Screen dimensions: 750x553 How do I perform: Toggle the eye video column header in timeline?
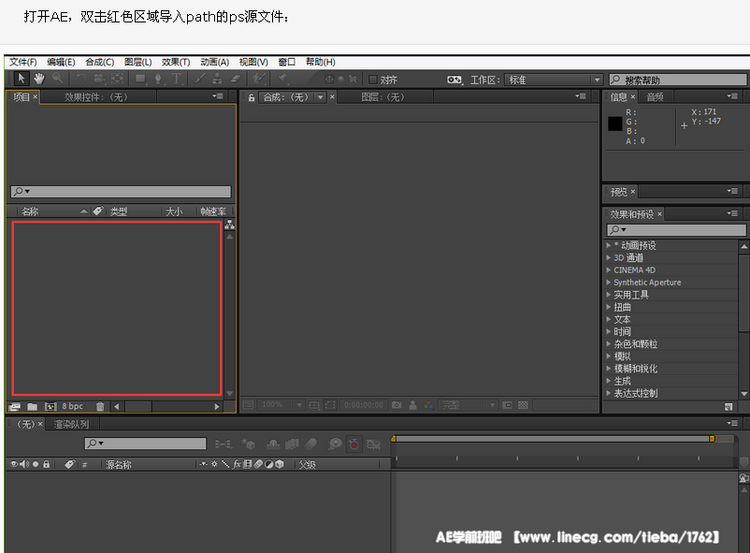click(x=14, y=464)
